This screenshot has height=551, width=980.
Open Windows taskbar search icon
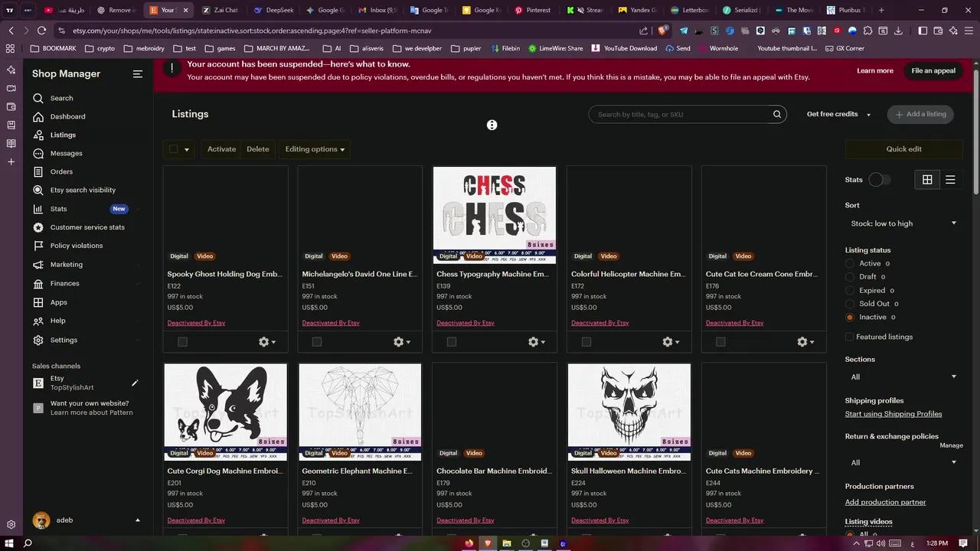pos(28,543)
